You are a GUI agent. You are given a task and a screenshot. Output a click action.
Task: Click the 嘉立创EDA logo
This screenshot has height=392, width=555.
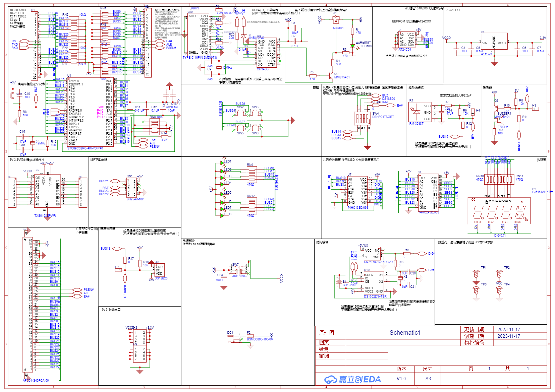(352, 379)
